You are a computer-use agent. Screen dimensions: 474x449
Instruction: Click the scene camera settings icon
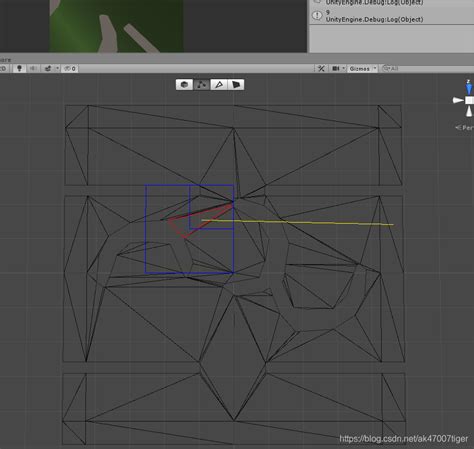click(x=336, y=68)
